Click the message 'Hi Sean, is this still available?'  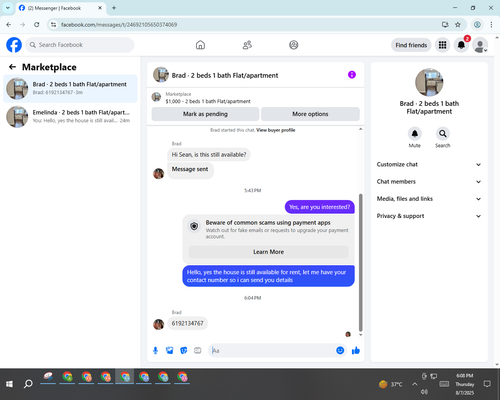point(209,155)
